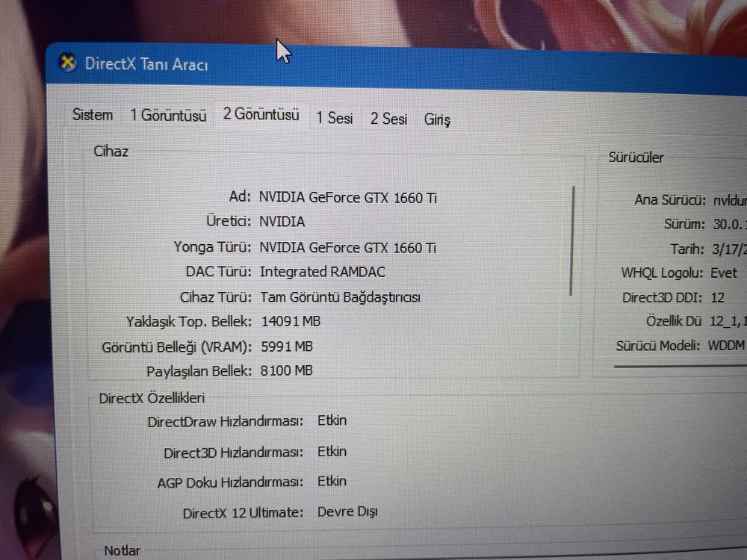Click the Sürüm value starting 30.0
This screenshot has width=747, height=560.
[730, 224]
